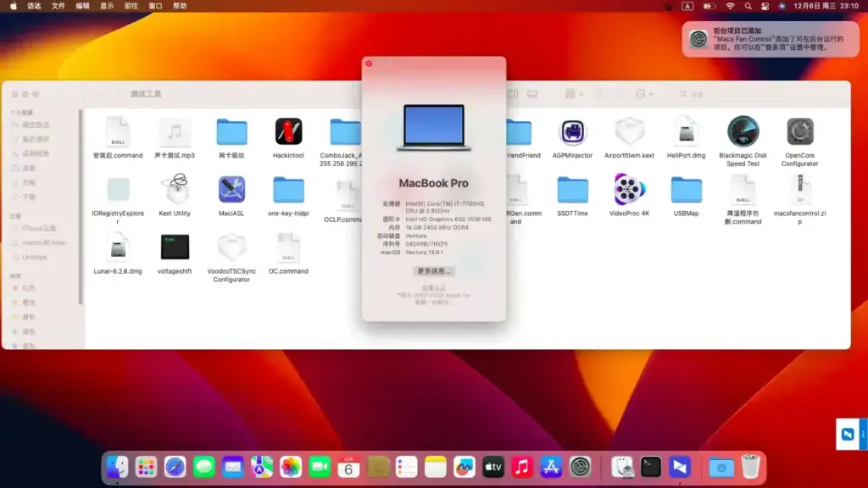This screenshot has width=868, height=488.
Task: Open Safari from the Dock
Action: pyautogui.click(x=175, y=468)
